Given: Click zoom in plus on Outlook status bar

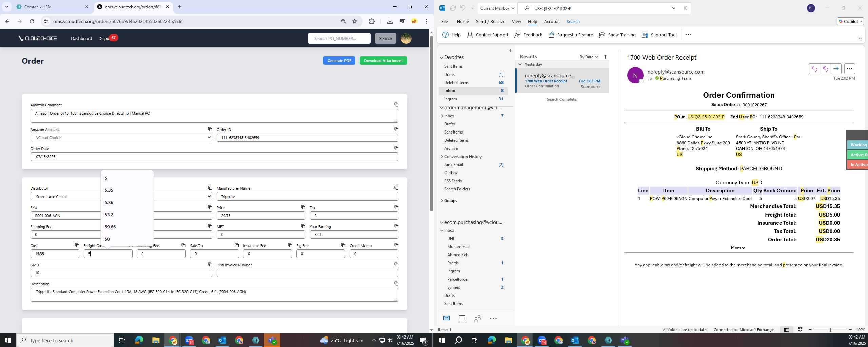Looking at the screenshot, I should (850, 330).
